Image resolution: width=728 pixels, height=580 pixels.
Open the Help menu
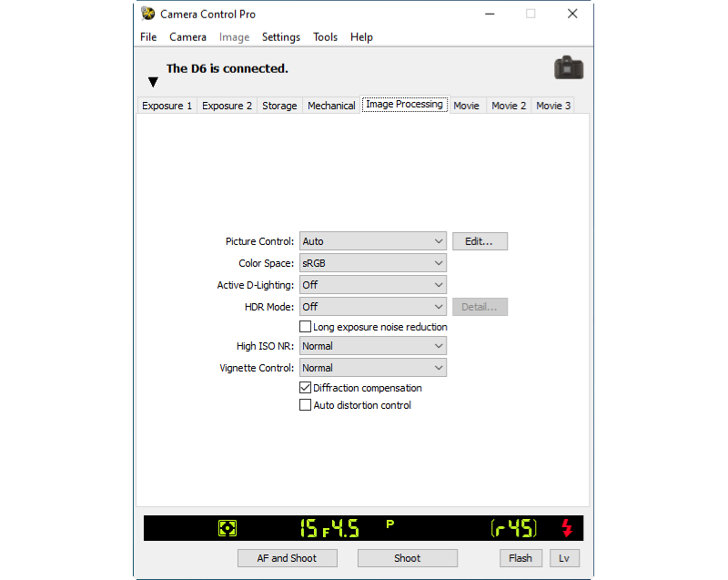tap(361, 37)
